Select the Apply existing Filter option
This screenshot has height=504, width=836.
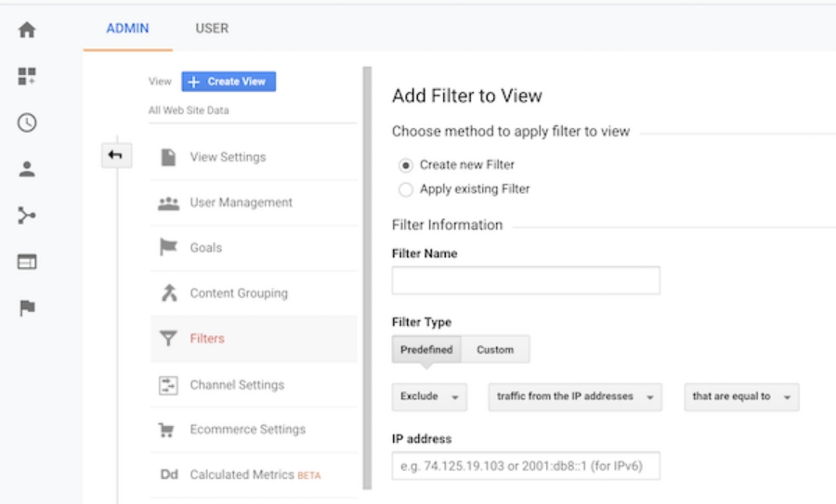point(405,189)
